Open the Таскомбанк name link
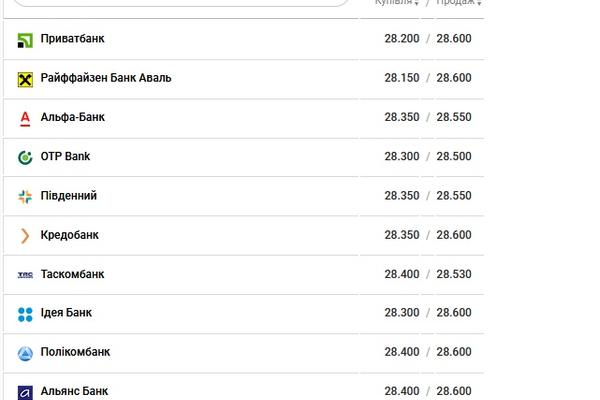 tap(72, 274)
